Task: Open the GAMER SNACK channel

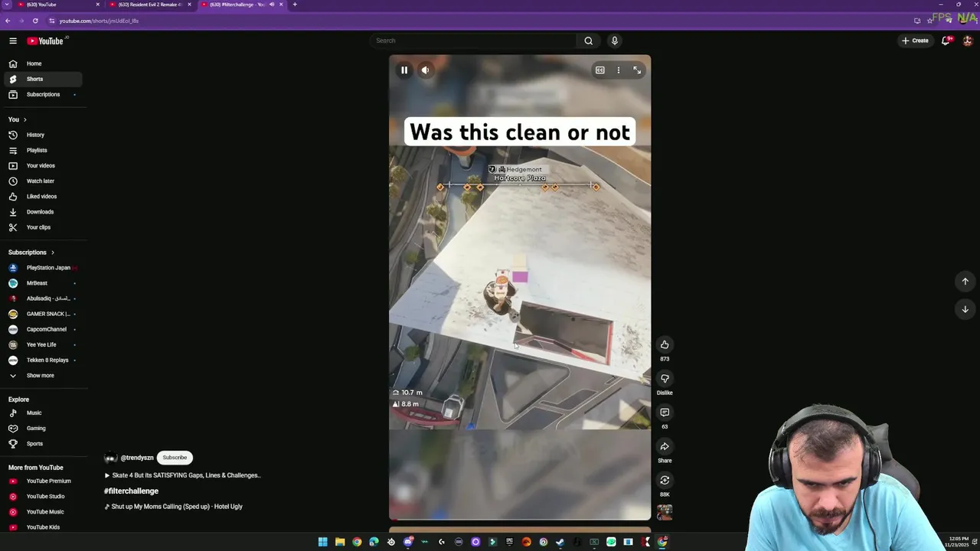Action: [41, 314]
